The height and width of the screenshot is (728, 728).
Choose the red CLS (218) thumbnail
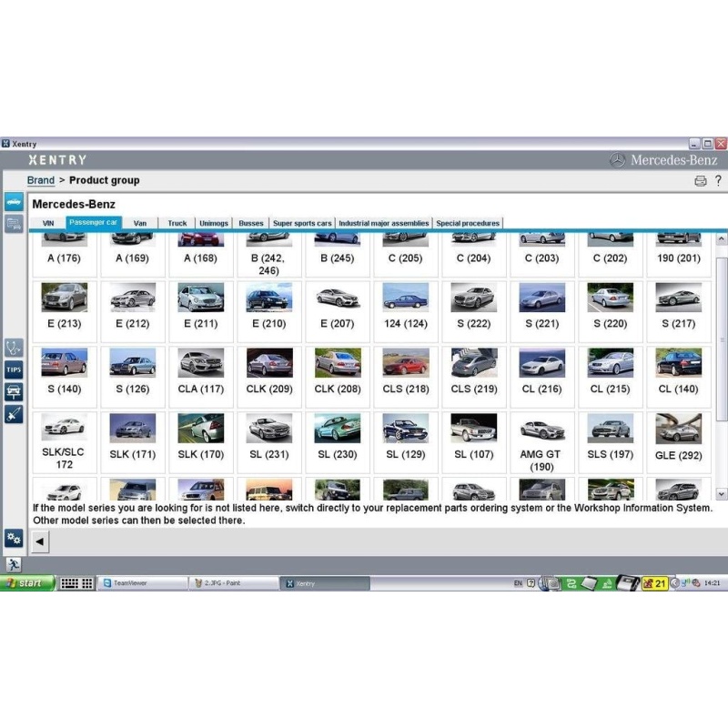click(x=406, y=362)
